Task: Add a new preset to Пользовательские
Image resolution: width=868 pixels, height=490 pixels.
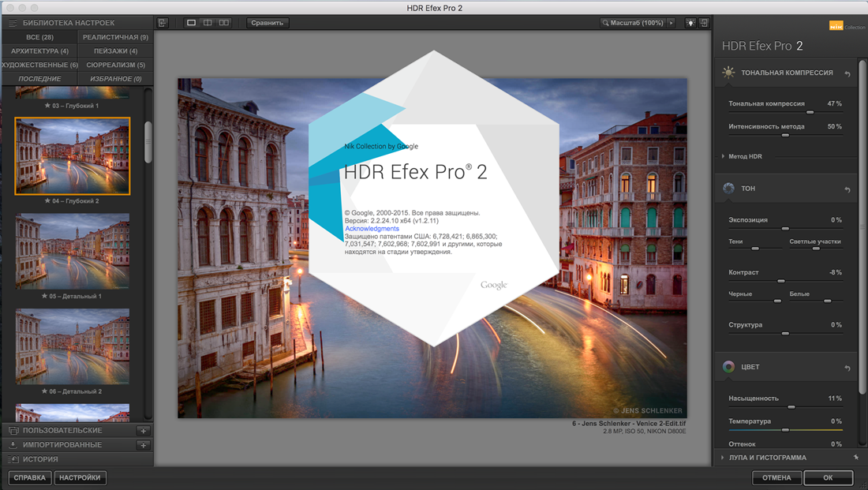Action: click(143, 431)
